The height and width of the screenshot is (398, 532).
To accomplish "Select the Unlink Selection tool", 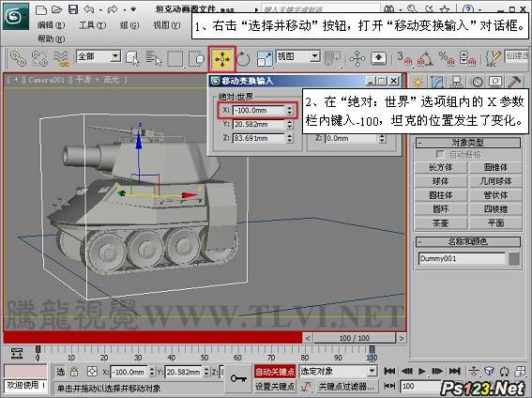I will 39,58.
